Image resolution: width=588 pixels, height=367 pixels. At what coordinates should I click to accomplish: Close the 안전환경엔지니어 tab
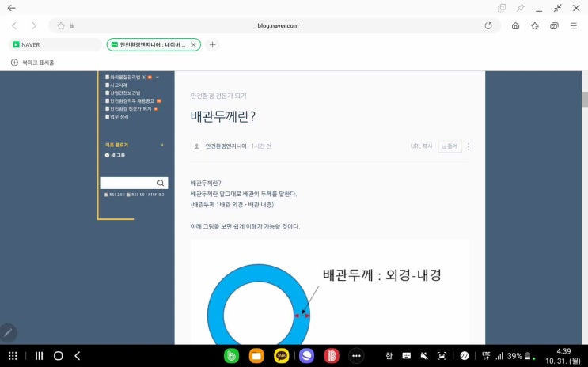193,44
